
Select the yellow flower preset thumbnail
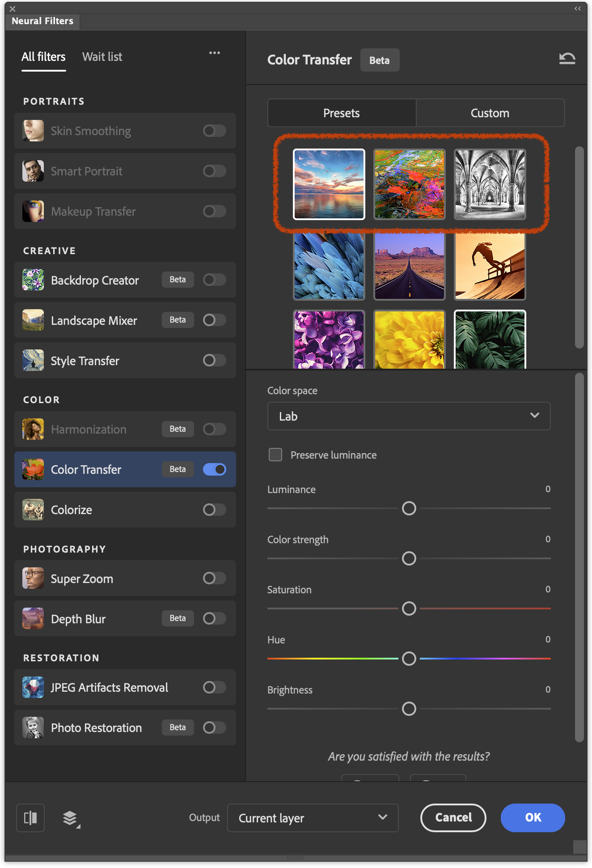coord(410,340)
